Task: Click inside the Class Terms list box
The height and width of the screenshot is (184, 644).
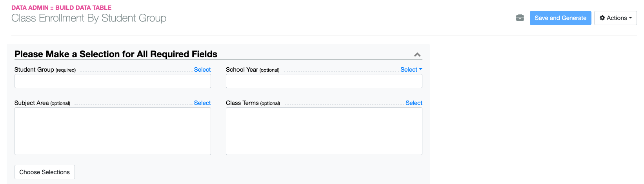Action: 324,131
